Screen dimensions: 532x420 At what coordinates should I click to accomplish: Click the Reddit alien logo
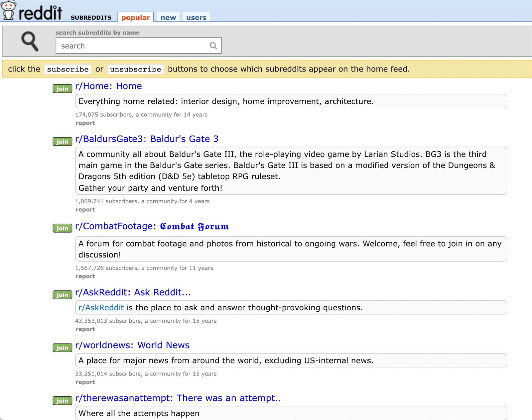coord(9,10)
